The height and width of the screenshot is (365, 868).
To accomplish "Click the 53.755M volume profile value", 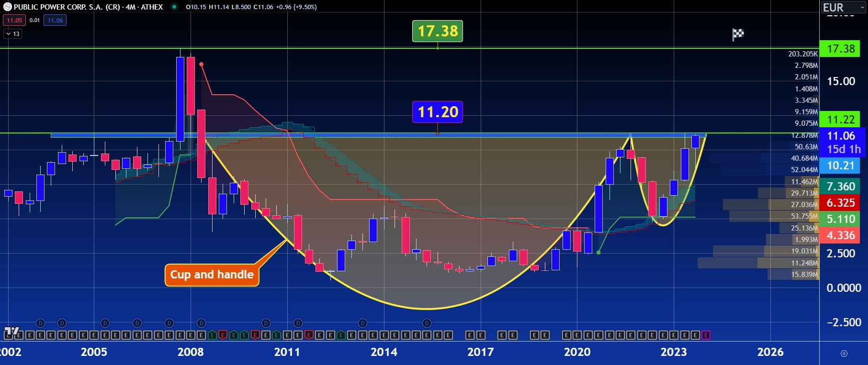I will point(804,216).
